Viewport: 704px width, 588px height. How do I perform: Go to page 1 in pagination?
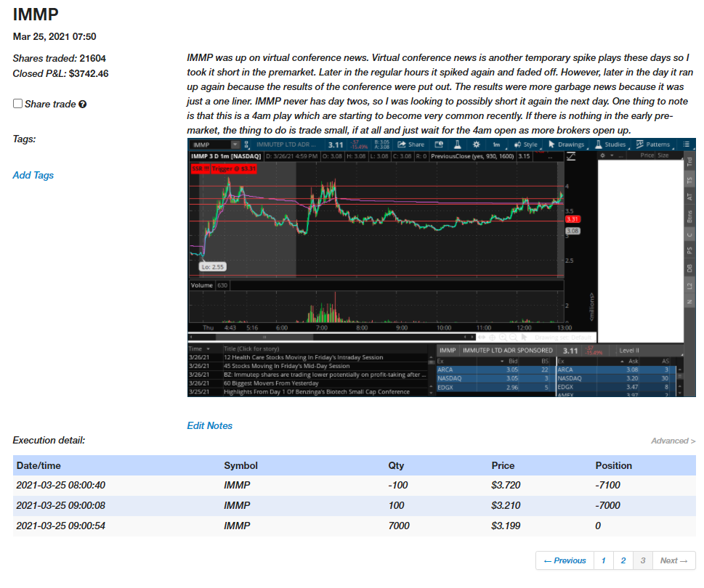[x=604, y=560]
